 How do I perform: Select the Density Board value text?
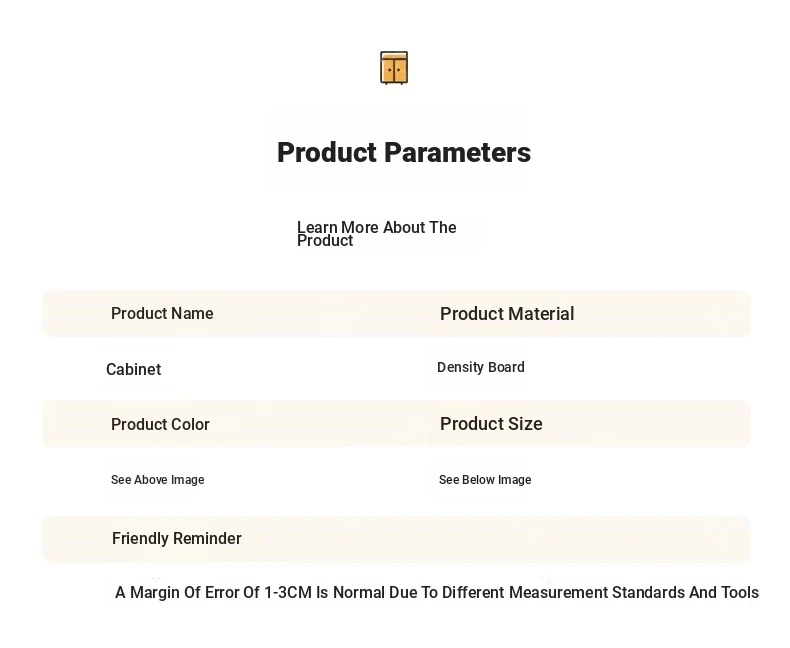(x=481, y=367)
